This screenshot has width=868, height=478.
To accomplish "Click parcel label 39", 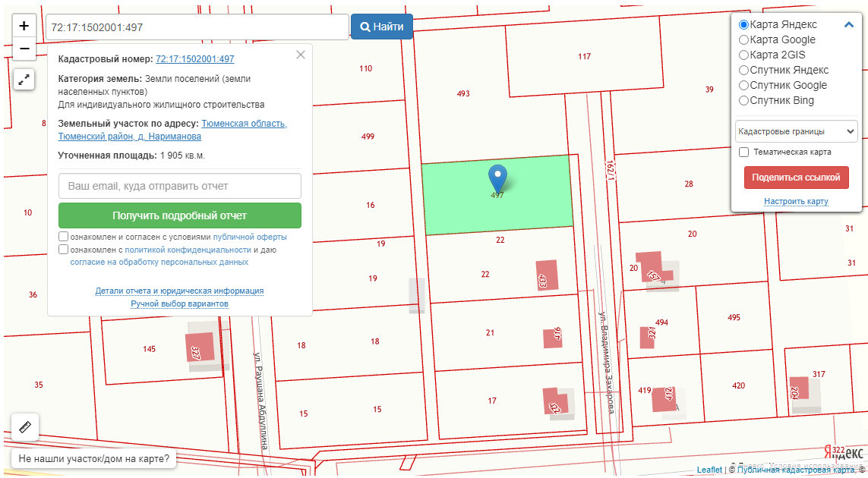I will pyautogui.click(x=710, y=90).
